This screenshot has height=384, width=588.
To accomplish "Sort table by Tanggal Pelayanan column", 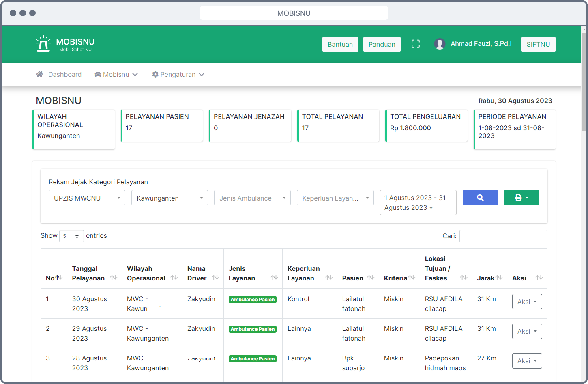I will pyautogui.click(x=94, y=273).
